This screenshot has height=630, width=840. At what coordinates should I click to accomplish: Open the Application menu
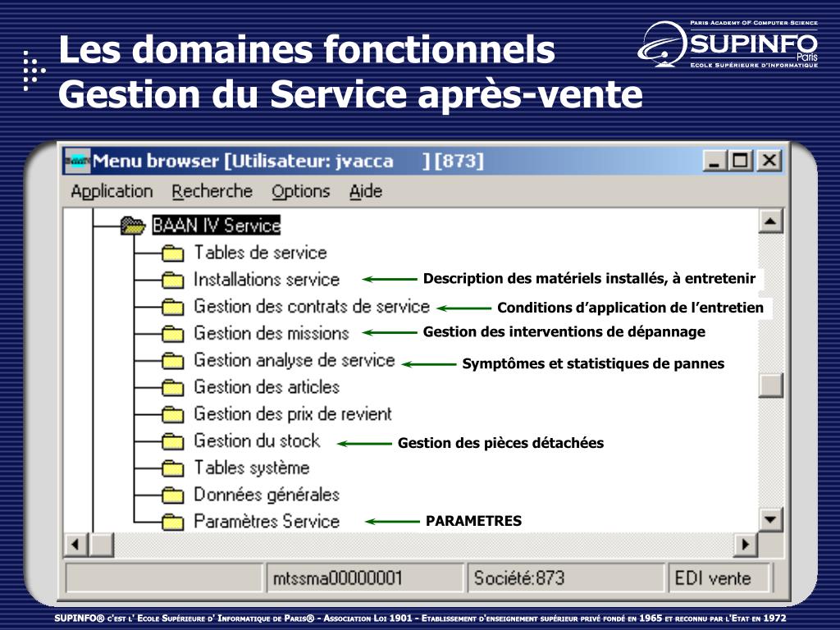(x=112, y=192)
